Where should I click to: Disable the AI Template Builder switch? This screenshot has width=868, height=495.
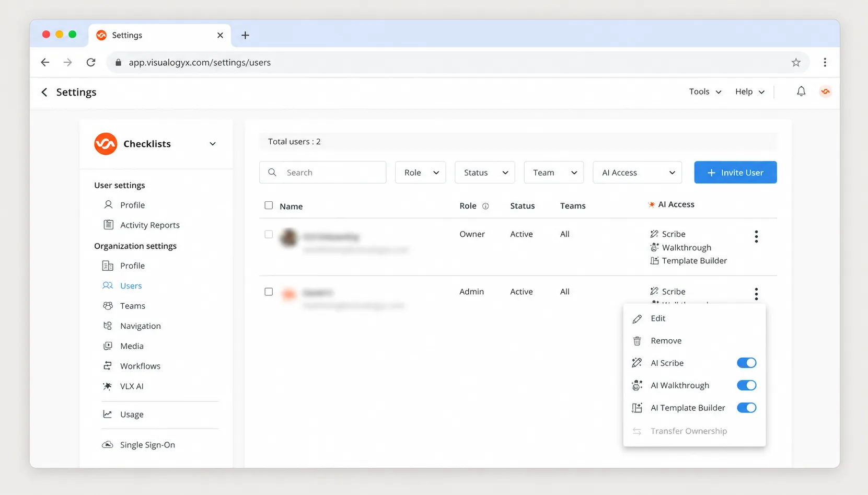pos(746,408)
